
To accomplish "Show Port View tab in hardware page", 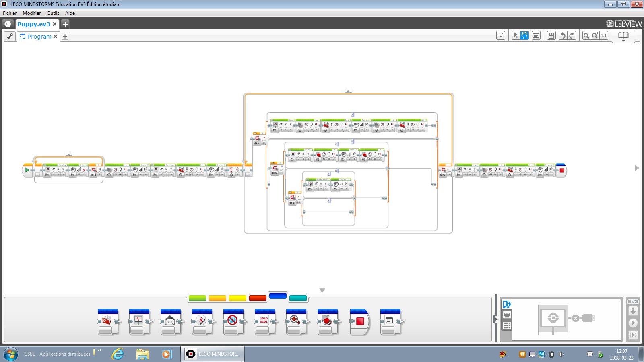I will 507,315.
